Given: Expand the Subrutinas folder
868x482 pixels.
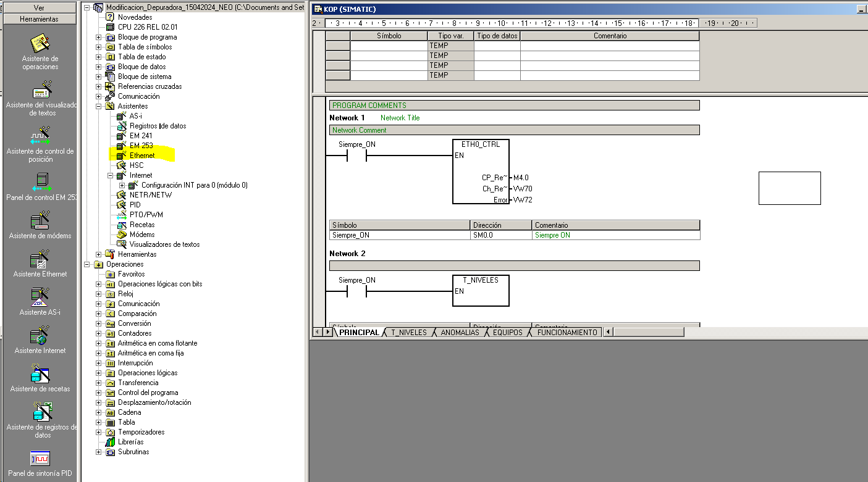Looking at the screenshot, I should [98, 452].
